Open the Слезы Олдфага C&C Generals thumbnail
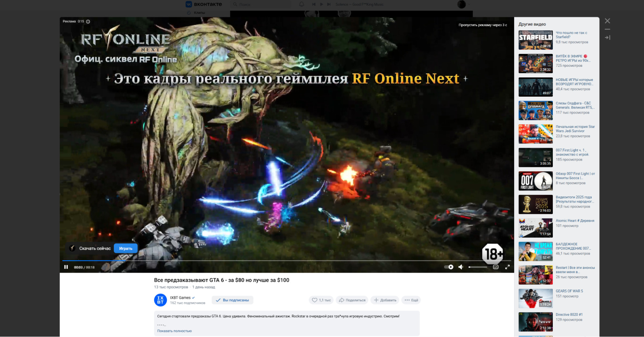The width and height of the screenshot is (644, 337). click(535, 111)
